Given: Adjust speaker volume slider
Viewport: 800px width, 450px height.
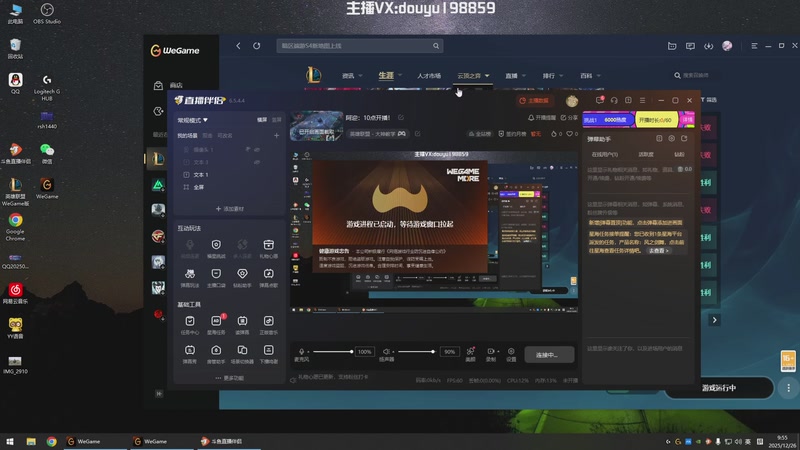Looking at the screenshot, I should pyautogui.click(x=416, y=352).
